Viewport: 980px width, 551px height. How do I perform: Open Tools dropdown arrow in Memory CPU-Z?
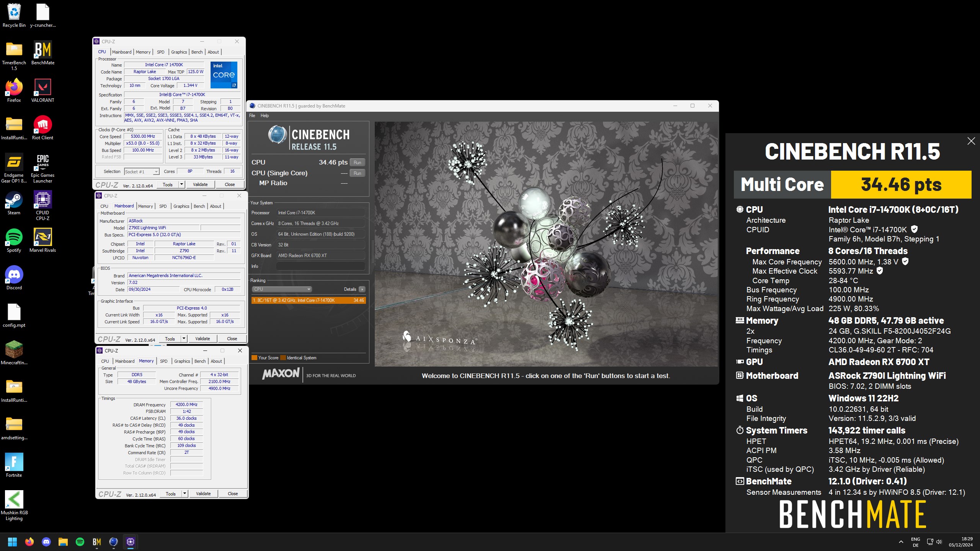click(185, 494)
